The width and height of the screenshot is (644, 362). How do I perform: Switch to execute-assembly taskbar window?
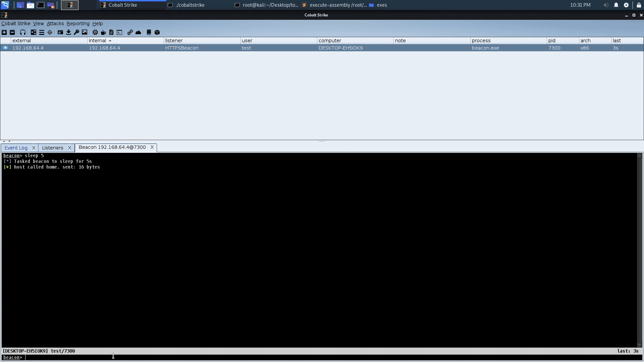coord(334,5)
